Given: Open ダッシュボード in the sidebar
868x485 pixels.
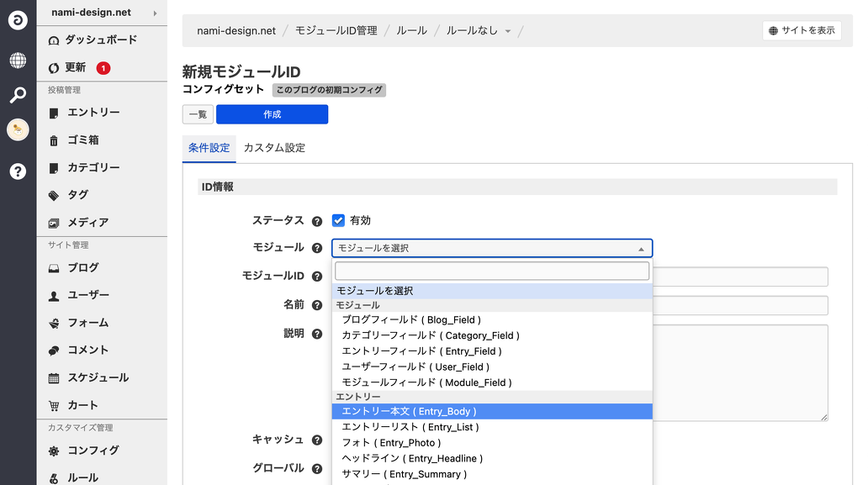Looking at the screenshot, I should 101,40.
